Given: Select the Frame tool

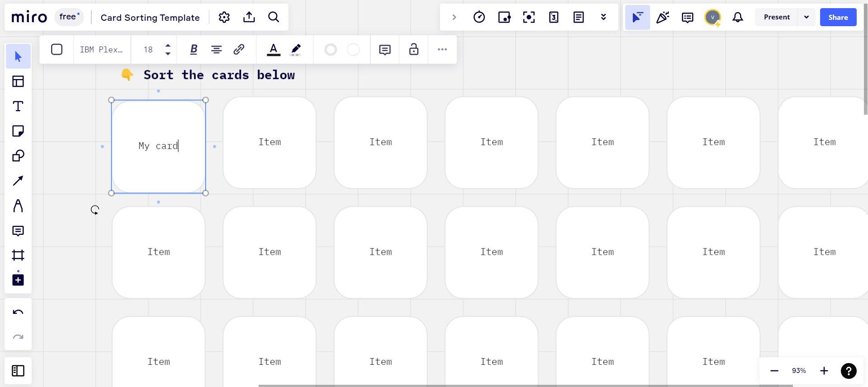Looking at the screenshot, I should 18,255.
